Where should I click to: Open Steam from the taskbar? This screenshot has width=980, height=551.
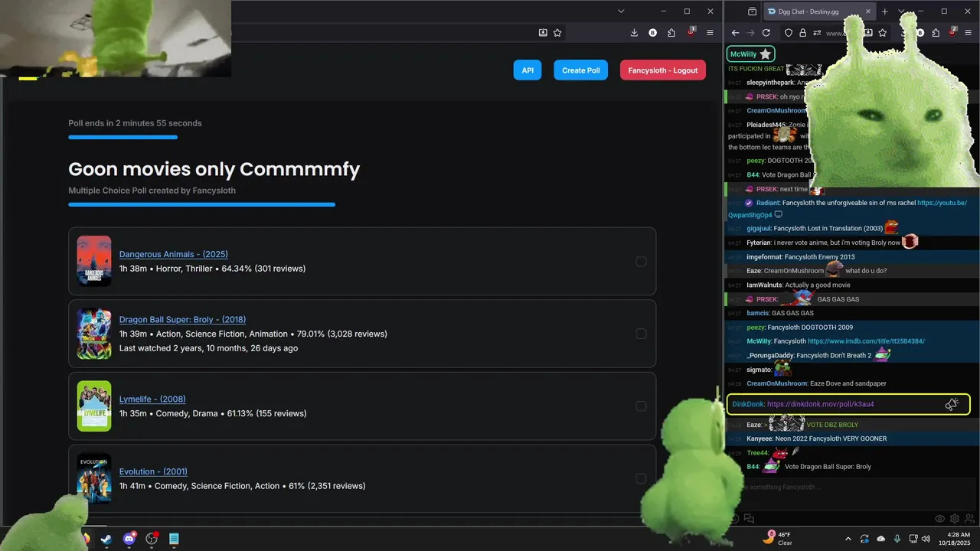tap(106, 539)
